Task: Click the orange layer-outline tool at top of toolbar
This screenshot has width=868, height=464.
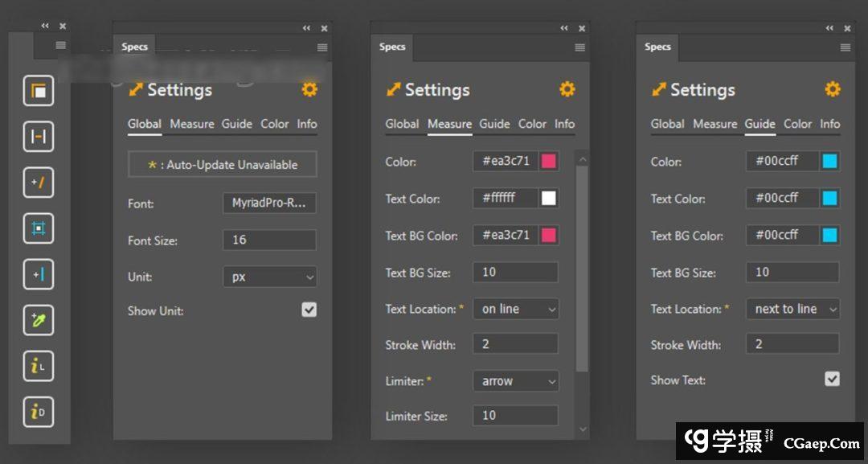Action: tap(39, 91)
